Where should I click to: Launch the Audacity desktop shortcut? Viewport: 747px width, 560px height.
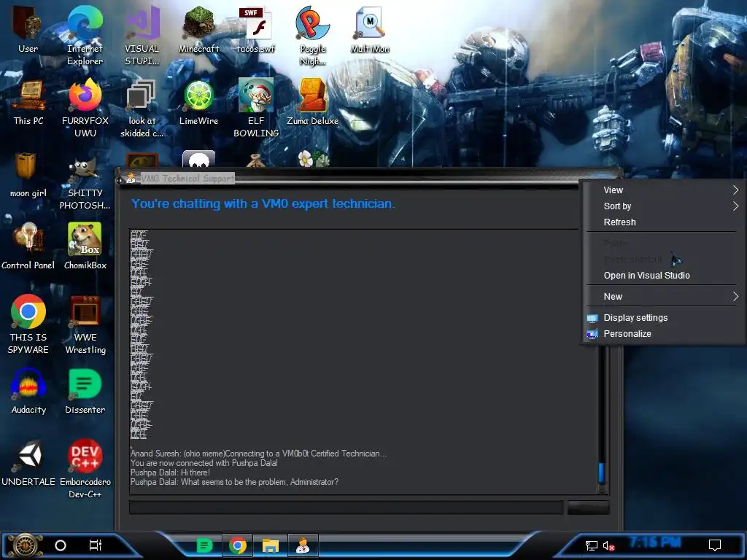click(x=28, y=392)
